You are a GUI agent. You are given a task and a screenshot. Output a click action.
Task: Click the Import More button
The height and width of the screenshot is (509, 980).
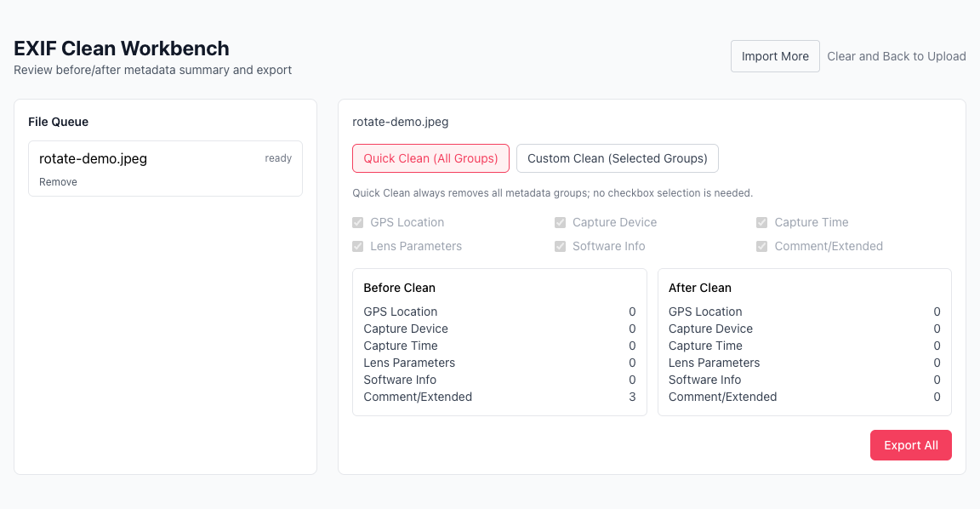point(775,56)
